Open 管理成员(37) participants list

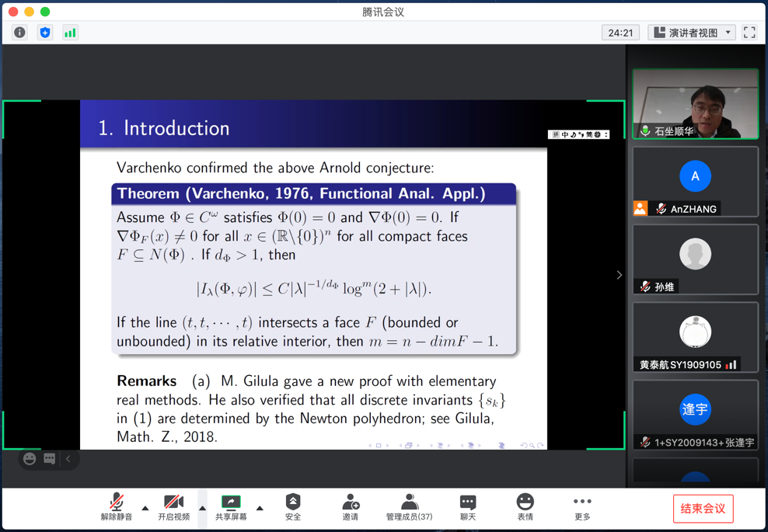pyautogui.click(x=409, y=507)
